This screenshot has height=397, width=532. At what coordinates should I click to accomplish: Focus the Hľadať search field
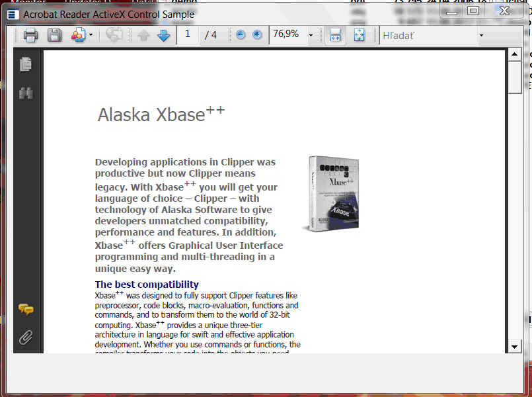click(429, 35)
